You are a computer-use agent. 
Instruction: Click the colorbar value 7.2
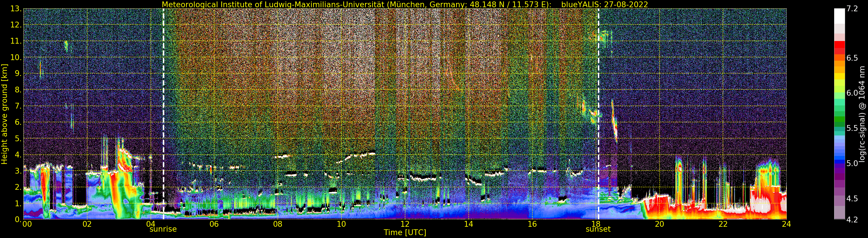(852, 9)
